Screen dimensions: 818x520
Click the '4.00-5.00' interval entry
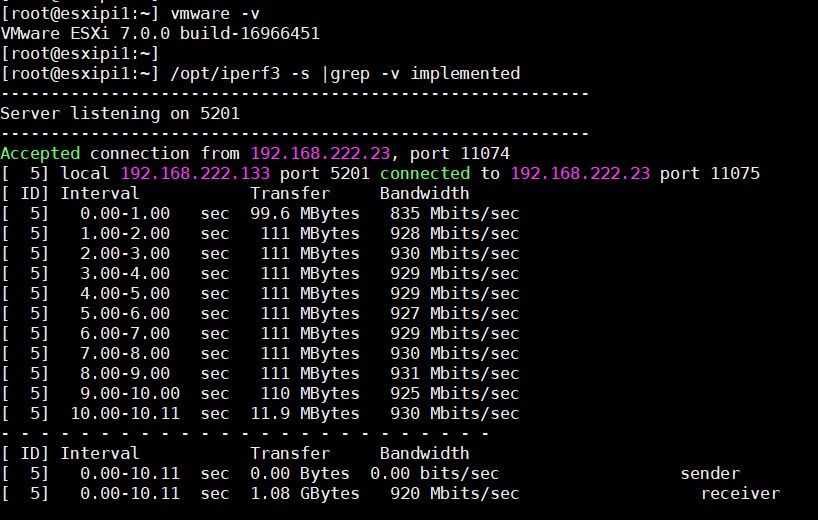point(125,293)
